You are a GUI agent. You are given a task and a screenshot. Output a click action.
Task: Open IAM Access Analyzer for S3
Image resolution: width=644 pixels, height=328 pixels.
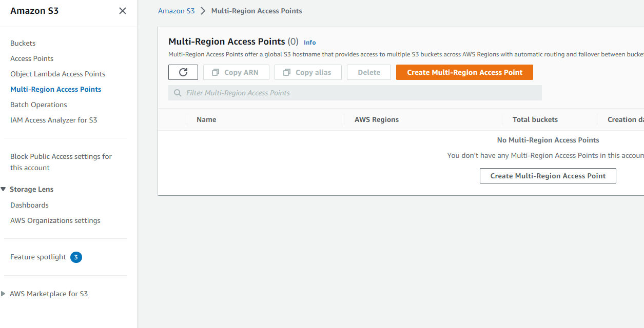point(54,120)
